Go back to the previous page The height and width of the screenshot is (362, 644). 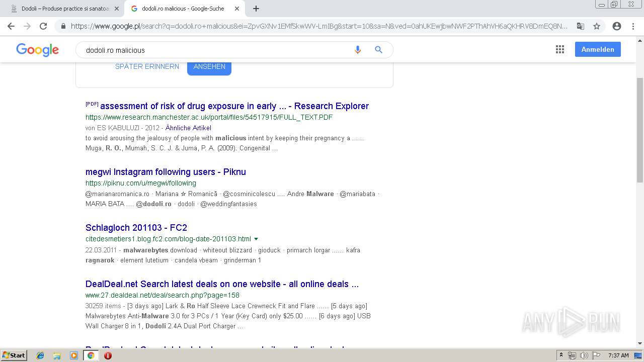[11, 26]
